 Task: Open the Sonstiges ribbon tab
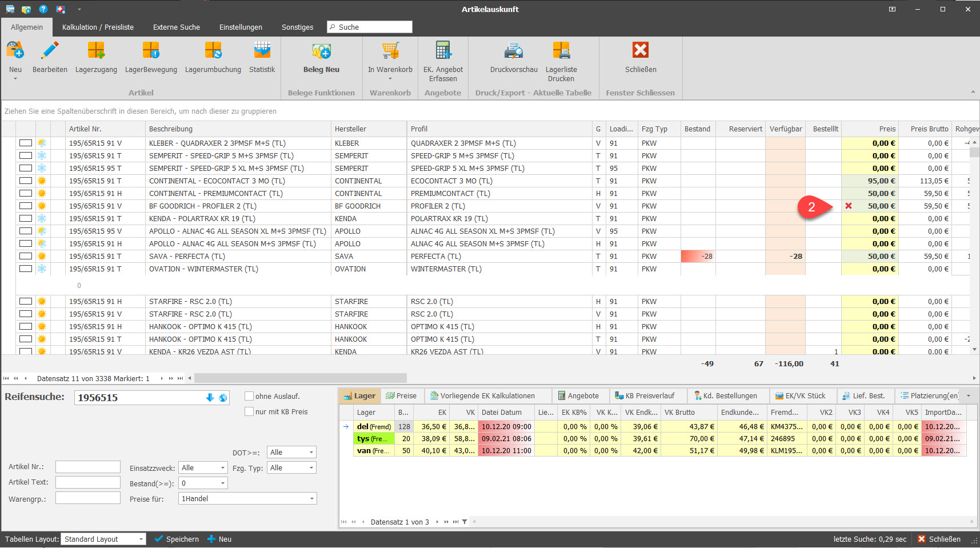click(x=297, y=27)
